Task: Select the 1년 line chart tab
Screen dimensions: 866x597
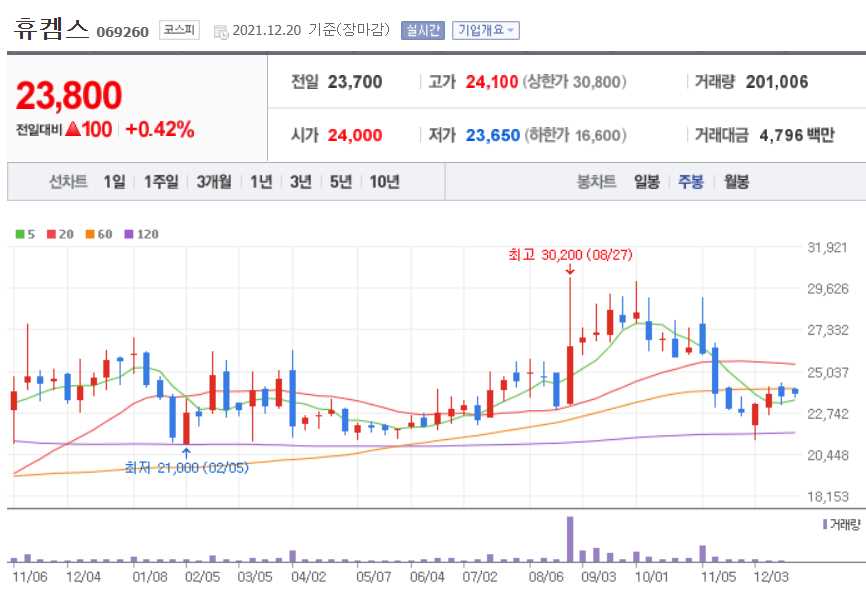Action: [x=261, y=181]
